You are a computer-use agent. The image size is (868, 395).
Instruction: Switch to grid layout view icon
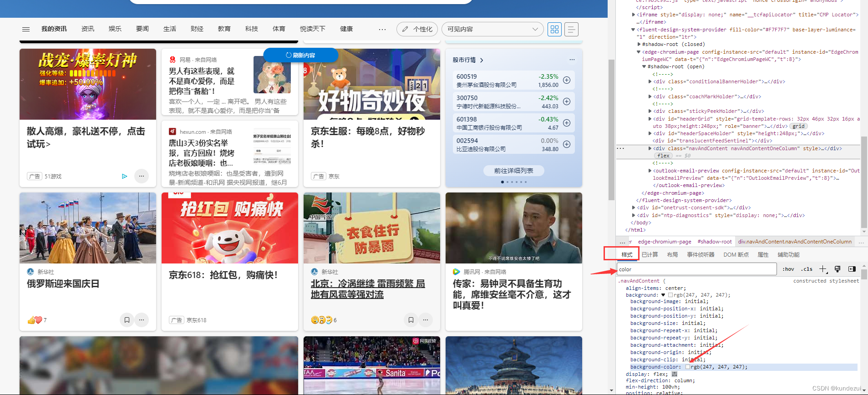click(x=554, y=29)
